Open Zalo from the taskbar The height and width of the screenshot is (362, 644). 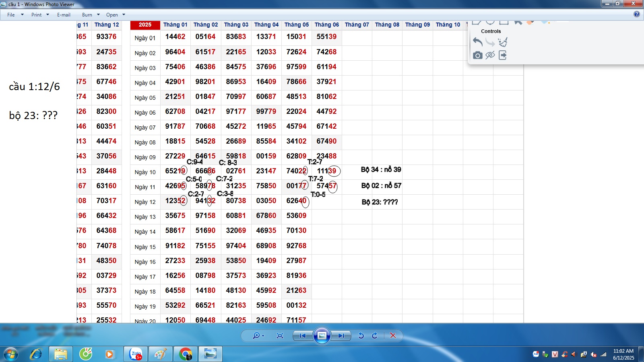(x=136, y=354)
